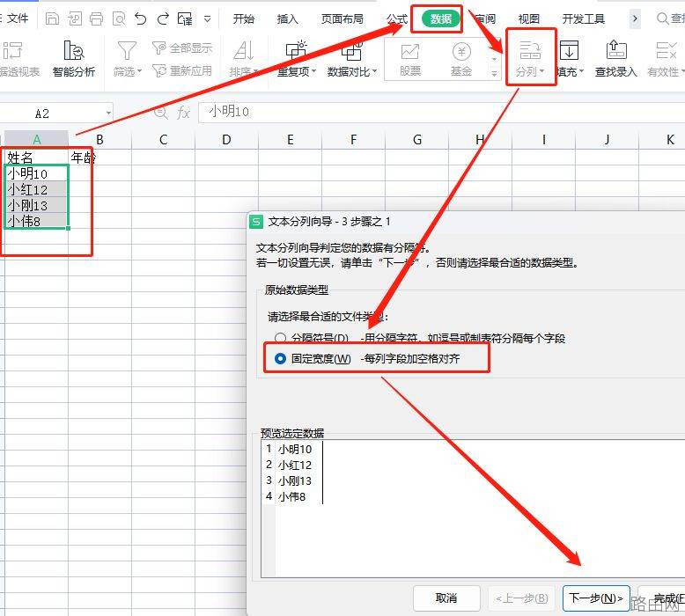The image size is (685, 616).
Task: Click the 重复项 duplicates icon
Action: coord(297,50)
